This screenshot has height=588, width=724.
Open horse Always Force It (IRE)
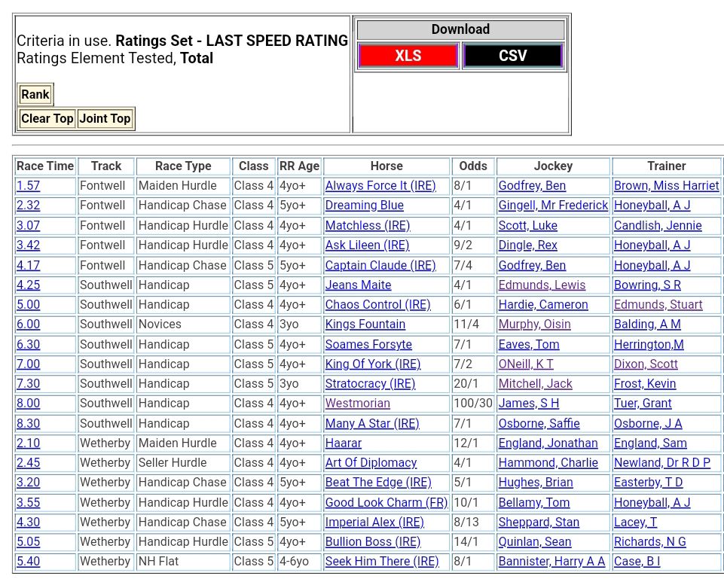tap(380, 186)
